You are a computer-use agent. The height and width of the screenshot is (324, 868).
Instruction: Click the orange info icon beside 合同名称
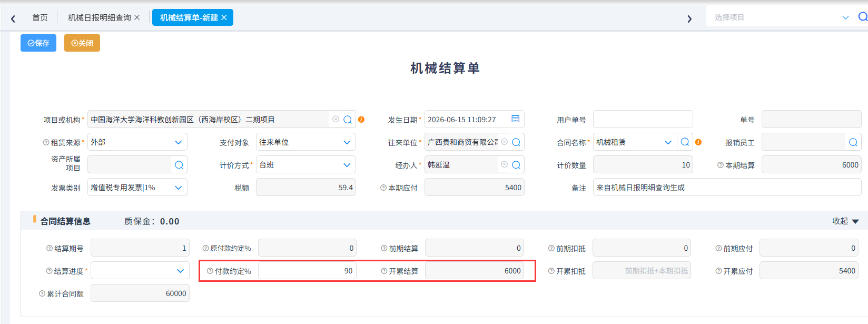(698, 142)
